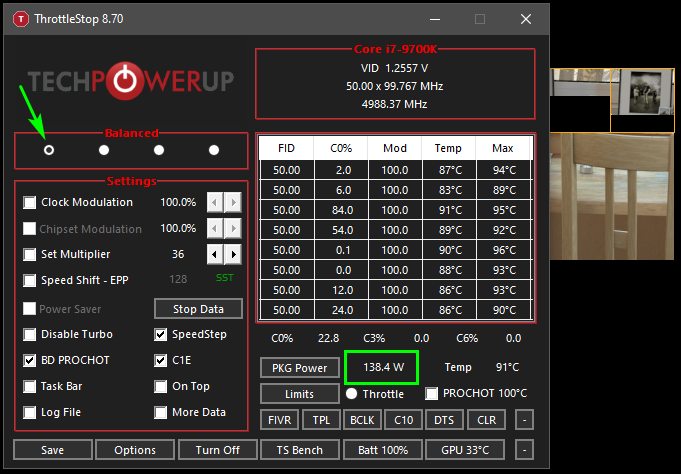Enable the On Top checkbox
Image resolution: width=681 pixels, height=474 pixels.
[x=161, y=386]
